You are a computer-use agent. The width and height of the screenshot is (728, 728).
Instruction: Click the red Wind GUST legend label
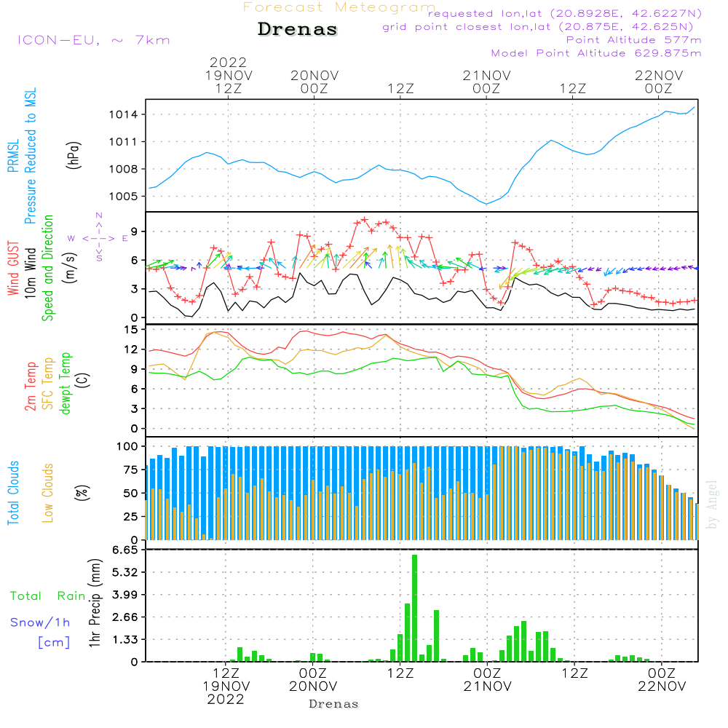point(13,270)
